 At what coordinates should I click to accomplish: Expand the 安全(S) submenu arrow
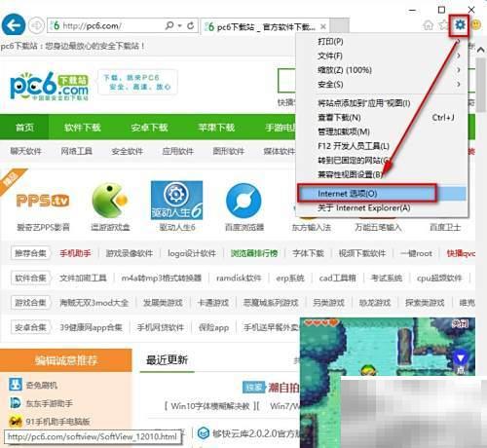(x=459, y=85)
